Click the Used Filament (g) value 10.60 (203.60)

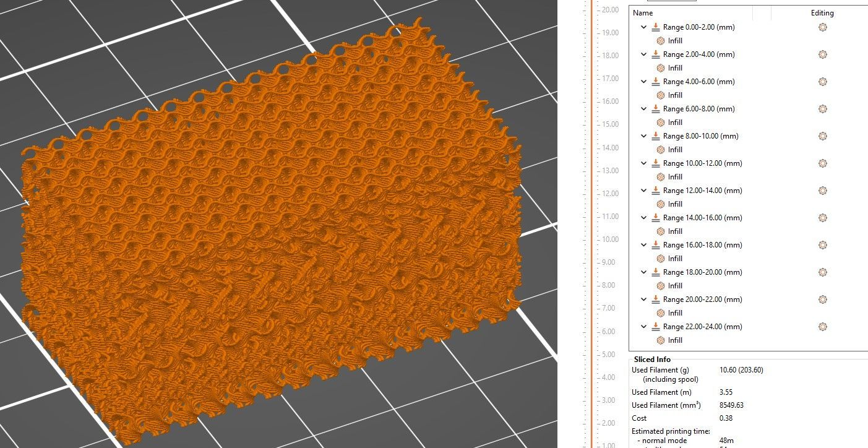pos(741,370)
